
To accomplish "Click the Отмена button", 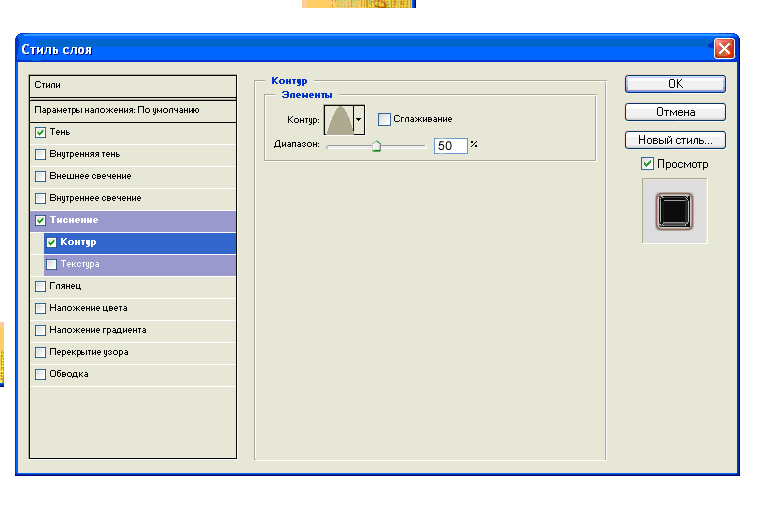I will [x=675, y=112].
